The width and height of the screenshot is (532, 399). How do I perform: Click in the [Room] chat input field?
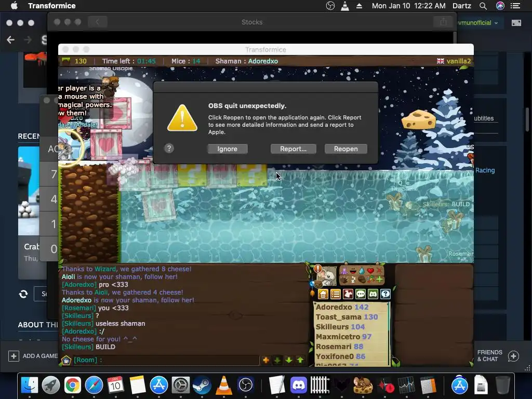(166, 360)
